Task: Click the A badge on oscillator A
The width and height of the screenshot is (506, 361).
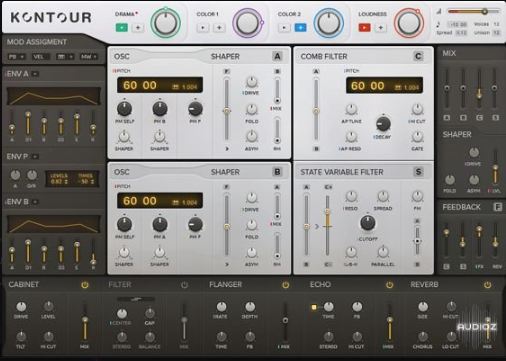Action: (277, 56)
